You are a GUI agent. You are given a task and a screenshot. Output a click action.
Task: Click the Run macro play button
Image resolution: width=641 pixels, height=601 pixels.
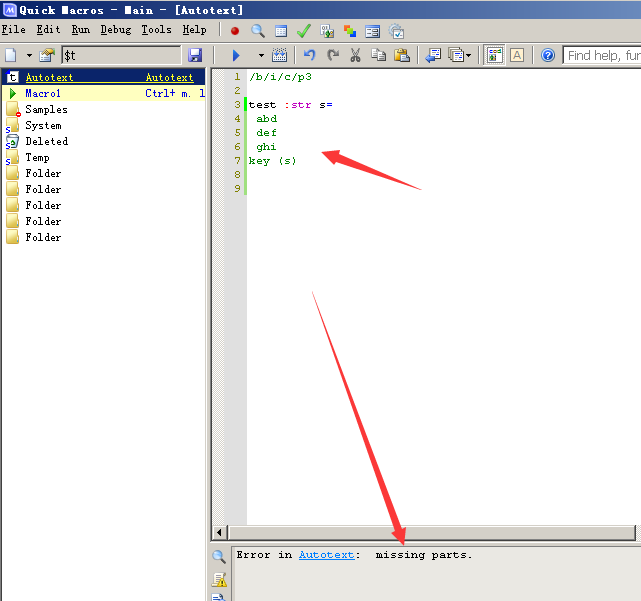pyautogui.click(x=236, y=55)
